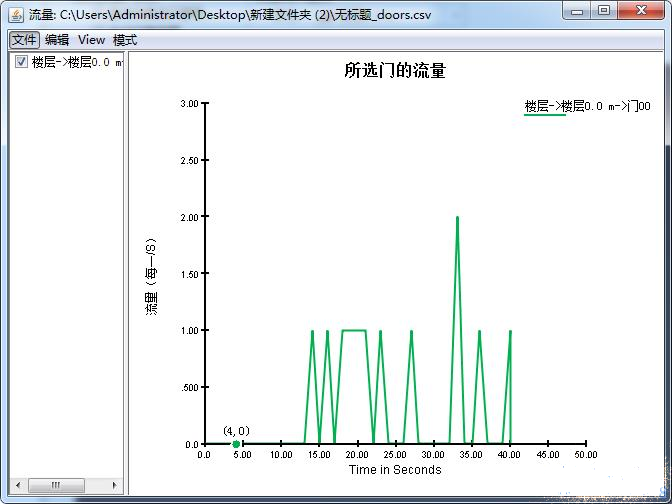This screenshot has height=504, width=672.
Task: Open the View menu
Action: (x=91, y=40)
